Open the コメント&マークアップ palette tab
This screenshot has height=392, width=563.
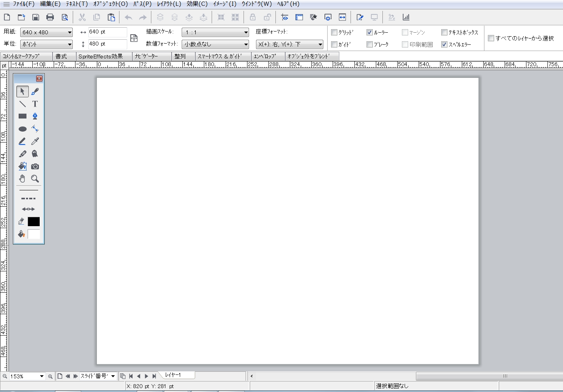pos(26,56)
